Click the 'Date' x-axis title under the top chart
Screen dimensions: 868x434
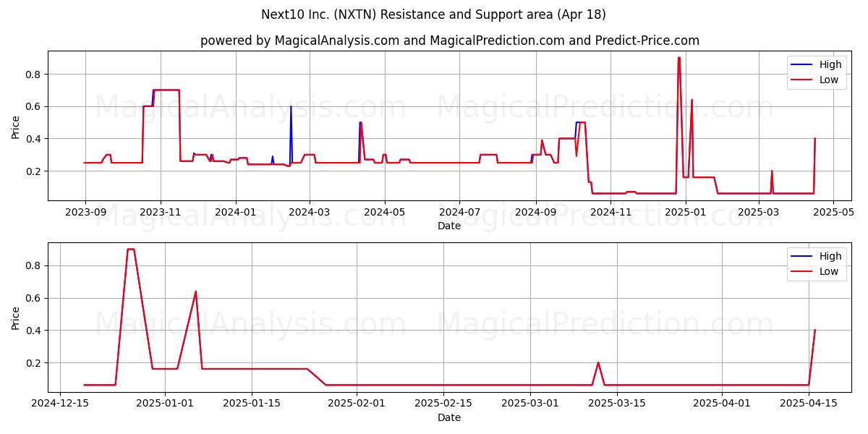pyautogui.click(x=449, y=226)
